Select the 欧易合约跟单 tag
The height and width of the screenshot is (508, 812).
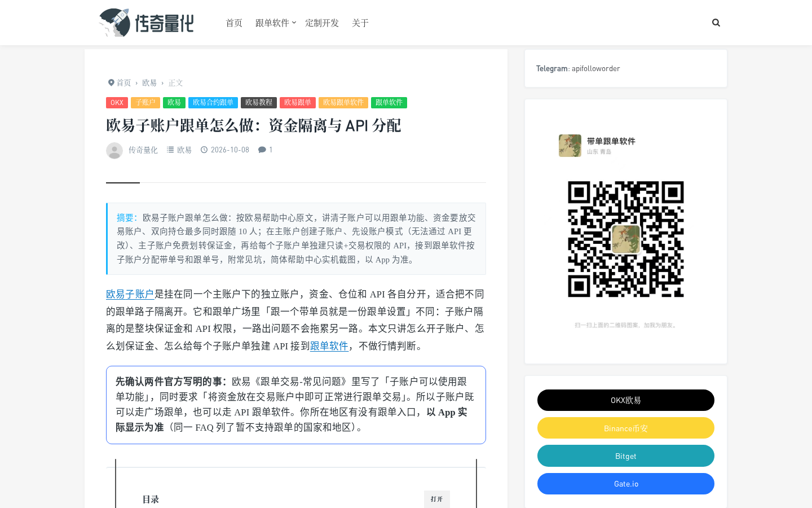[x=213, y=103]
